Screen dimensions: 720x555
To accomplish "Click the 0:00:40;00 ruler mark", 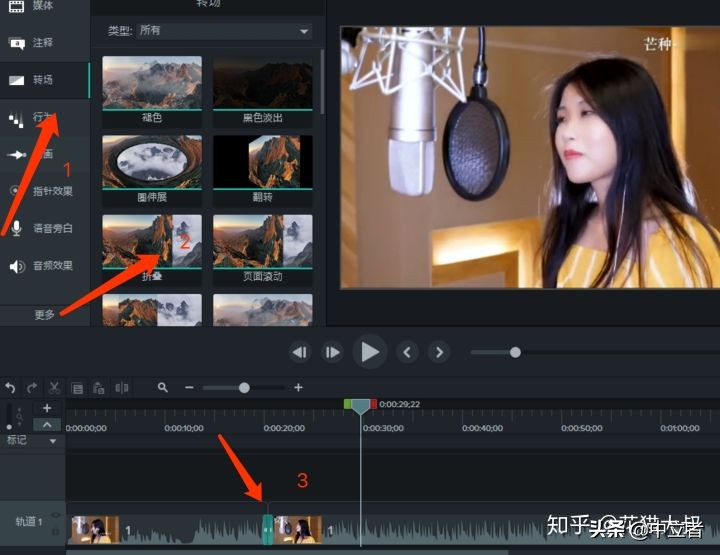I will click(482, 428).
